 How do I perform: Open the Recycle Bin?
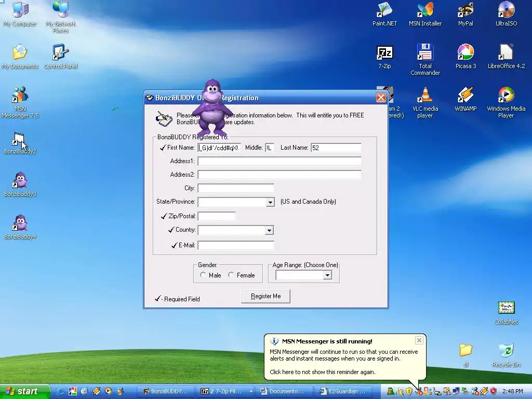point(506,355)
